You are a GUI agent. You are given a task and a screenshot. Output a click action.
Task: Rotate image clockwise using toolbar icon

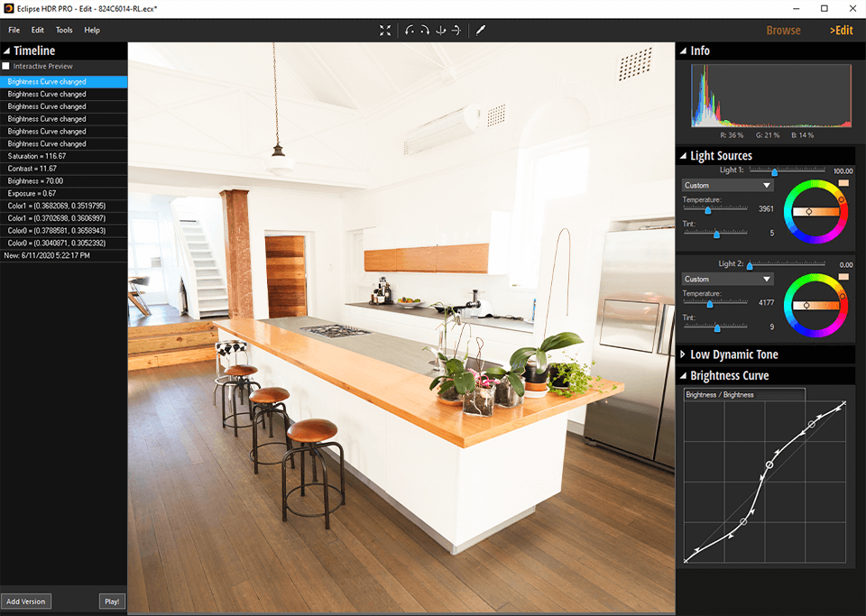[x=425, y=30]
